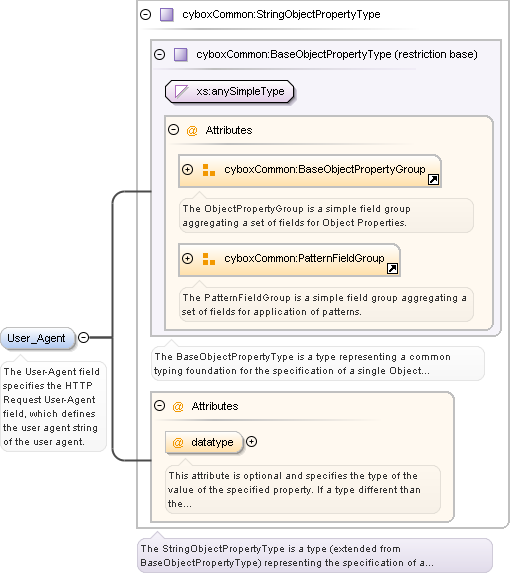
Task: Select the User_Agent element box
Action: click(x=38, y=338)
